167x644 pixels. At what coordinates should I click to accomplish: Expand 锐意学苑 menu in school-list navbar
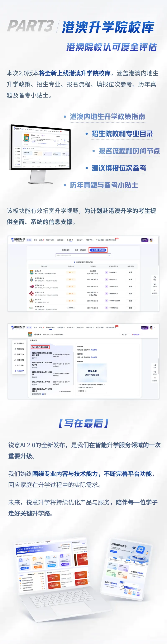(90, 240)
